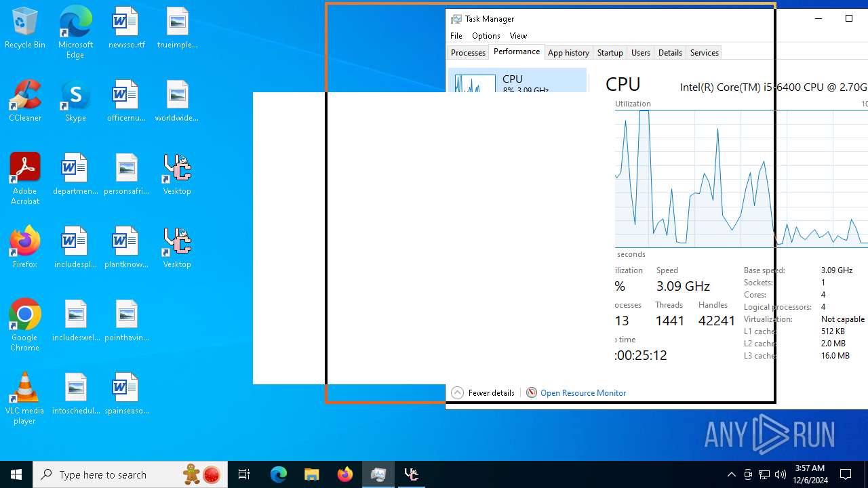Open the View menu in Task Manager
Screen dimensions: 868x488
tap(518, 36)
